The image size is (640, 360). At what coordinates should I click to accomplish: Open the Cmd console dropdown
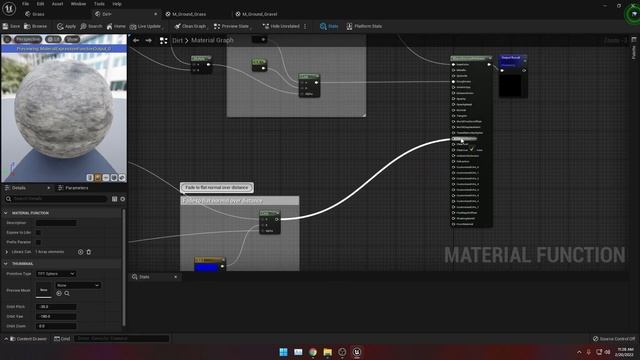point(62,339)
